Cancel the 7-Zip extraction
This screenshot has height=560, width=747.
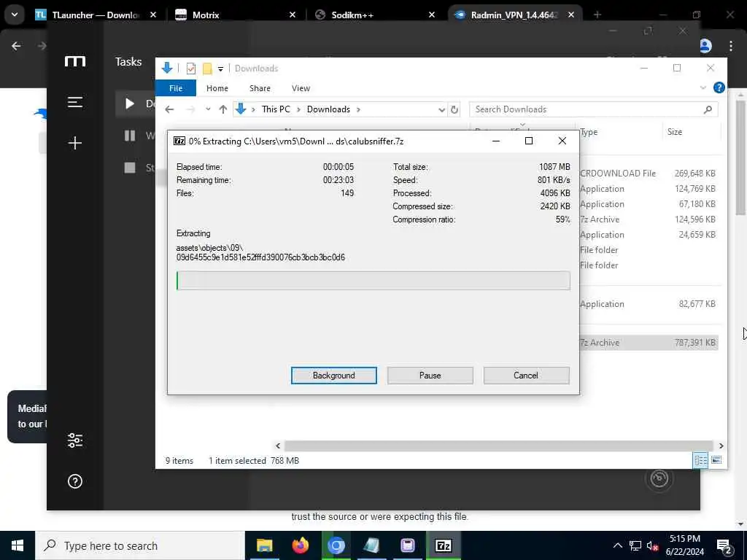point(526,376)
